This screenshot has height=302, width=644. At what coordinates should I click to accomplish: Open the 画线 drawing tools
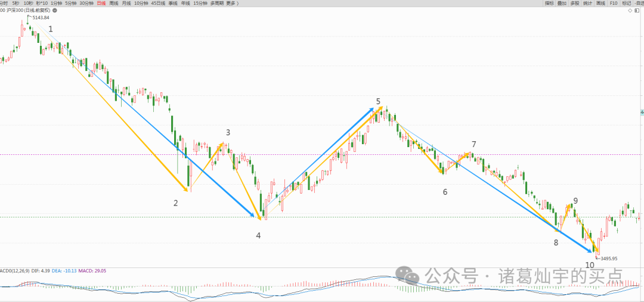pos(600,4)
